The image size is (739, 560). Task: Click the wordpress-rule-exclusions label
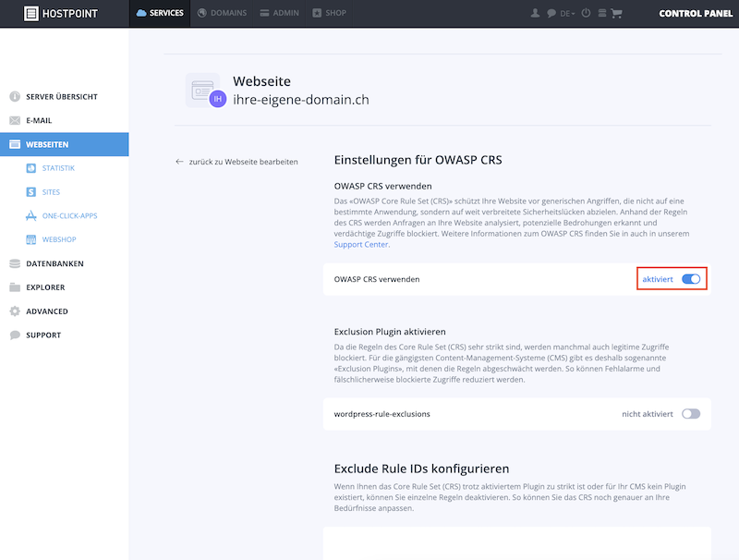pyautogui.click(x=382, y=414)
